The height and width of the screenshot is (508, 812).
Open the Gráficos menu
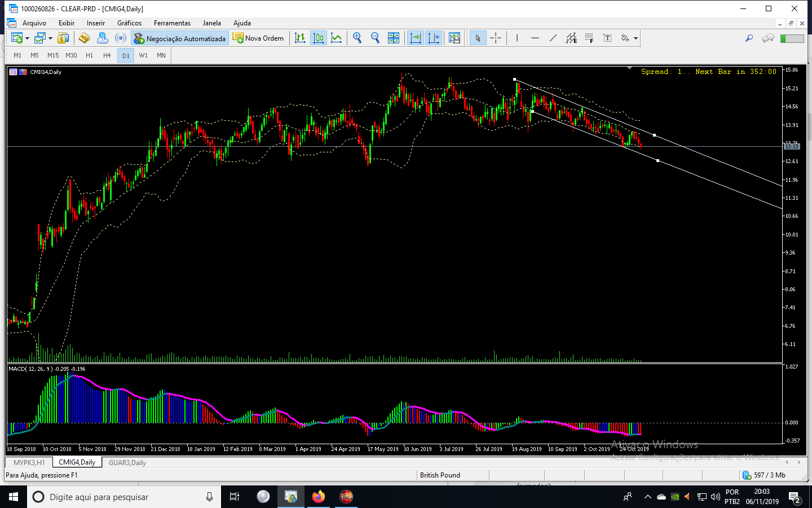[130, 23]
